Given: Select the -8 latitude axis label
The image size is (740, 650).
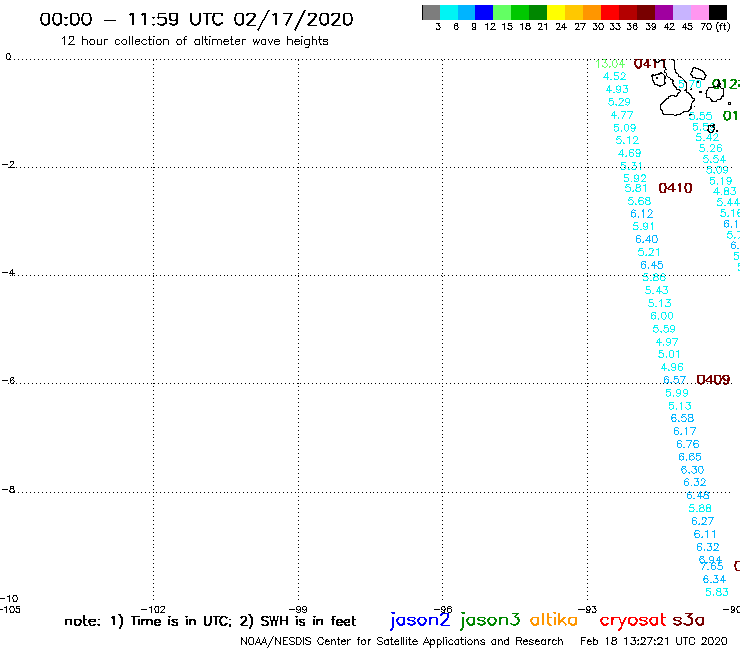Looking at the screenshot, I should [8, 489].
